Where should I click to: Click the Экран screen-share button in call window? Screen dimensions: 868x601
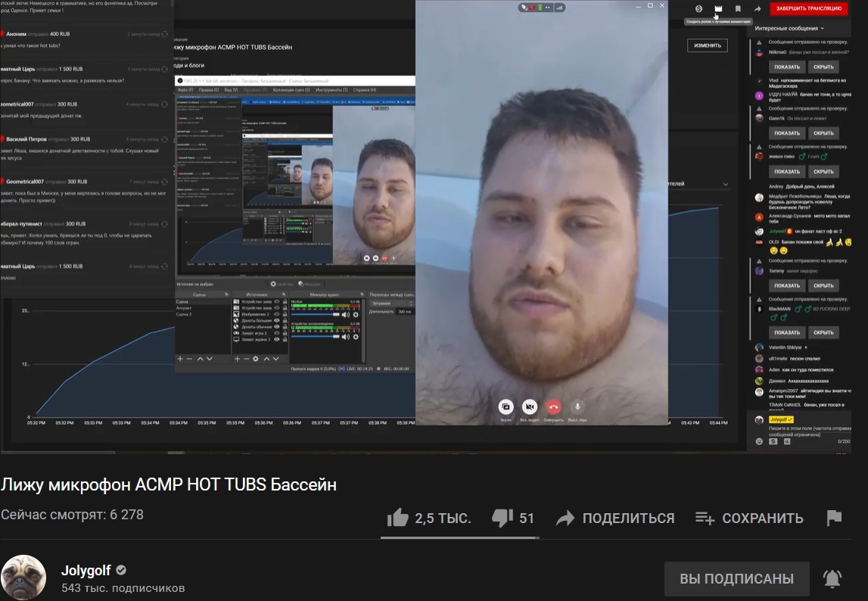coord(506,407)
